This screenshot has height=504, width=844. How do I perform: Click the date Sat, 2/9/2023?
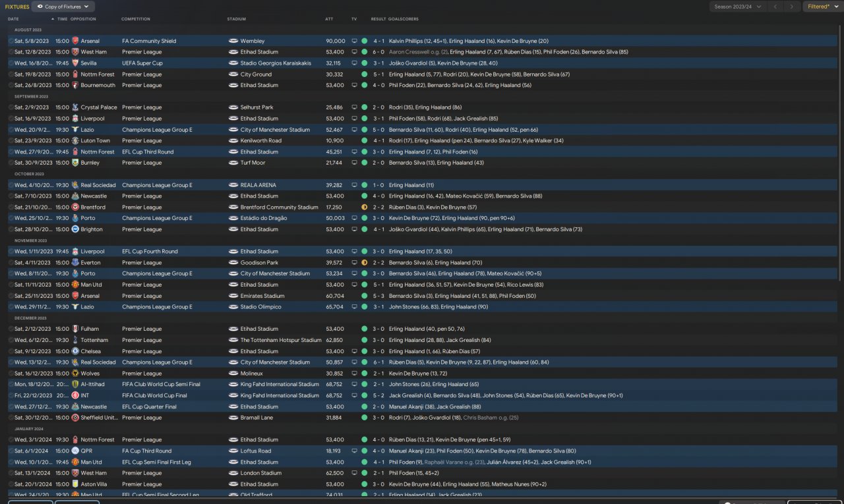coord(32,107)
